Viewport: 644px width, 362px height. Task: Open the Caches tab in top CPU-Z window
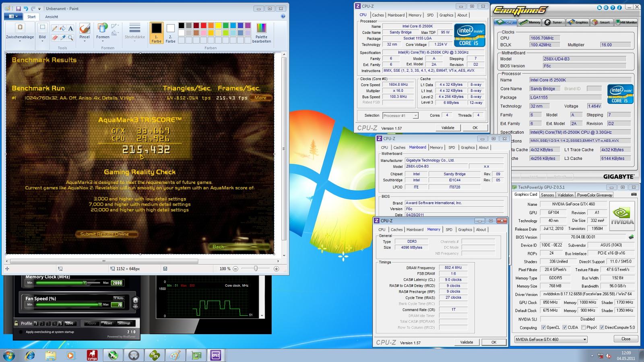point(378,15)
